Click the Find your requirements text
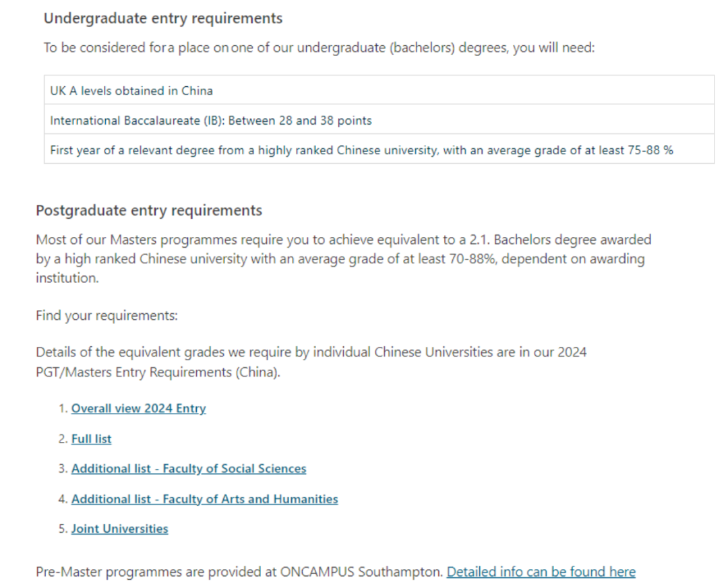 click(107, 316)
